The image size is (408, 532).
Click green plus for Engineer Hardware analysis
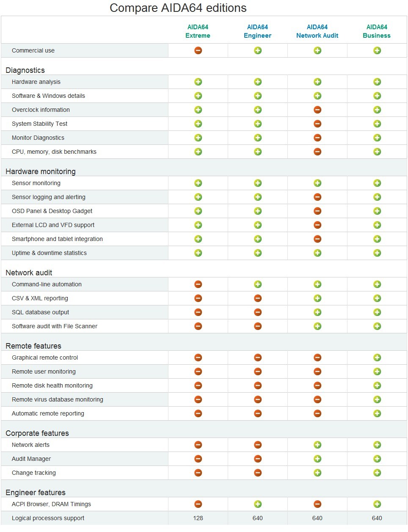(258, 82)
